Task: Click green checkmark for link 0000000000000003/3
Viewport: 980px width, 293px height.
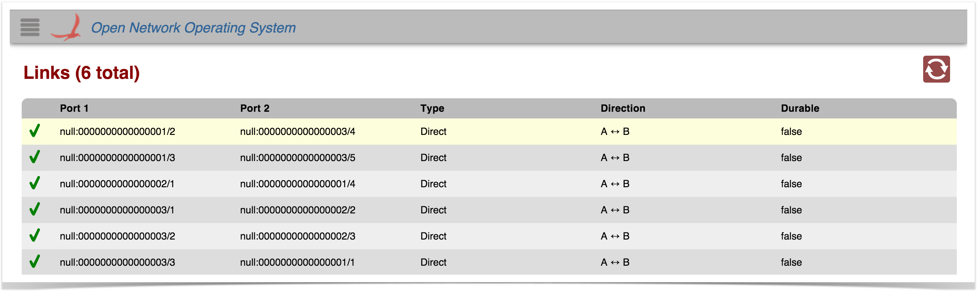Action: 35,262
